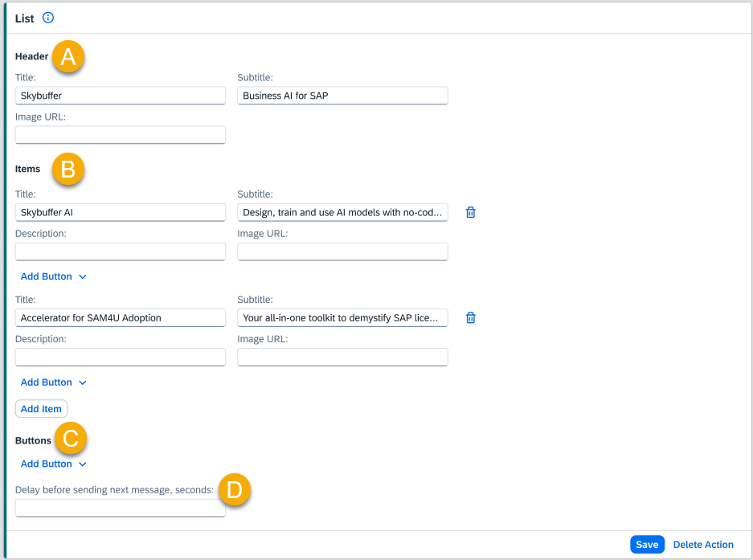
Task: Click the Description field of Skybuffer AI item
Action: tap(121, 251)
